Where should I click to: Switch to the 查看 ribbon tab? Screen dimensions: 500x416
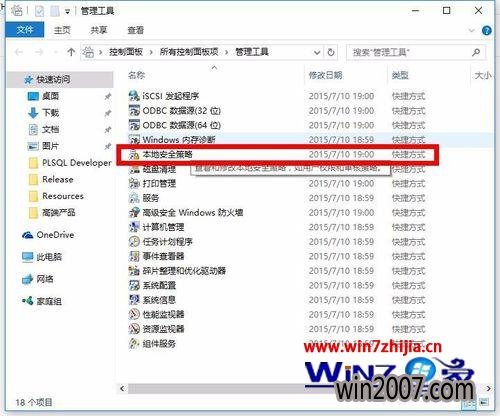click(136, 30)
